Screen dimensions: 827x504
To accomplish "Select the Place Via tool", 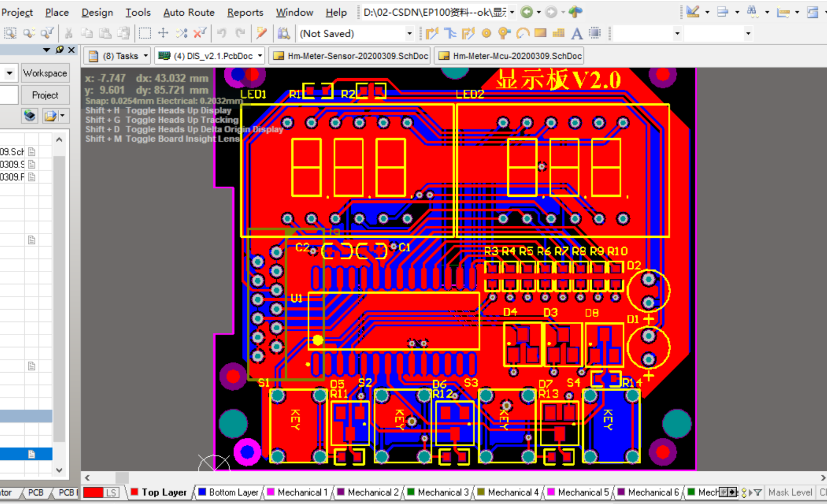I will [504, 34].
